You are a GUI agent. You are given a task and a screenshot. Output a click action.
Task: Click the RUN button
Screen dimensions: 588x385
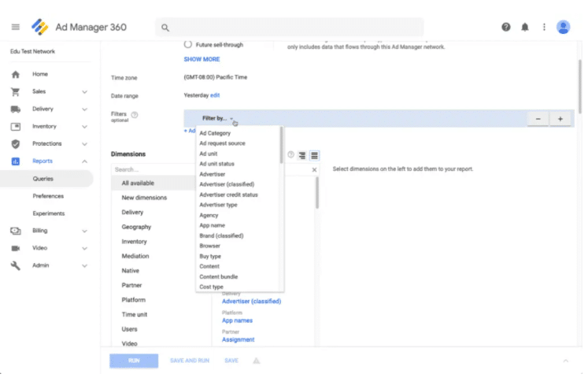tap(134, 361)
